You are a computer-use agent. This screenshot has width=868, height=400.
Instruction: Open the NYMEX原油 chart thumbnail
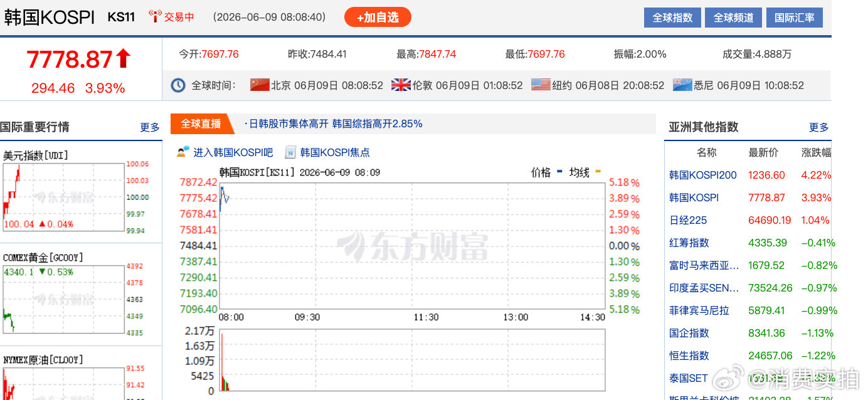pyautogui.click(x=63, y=383)
